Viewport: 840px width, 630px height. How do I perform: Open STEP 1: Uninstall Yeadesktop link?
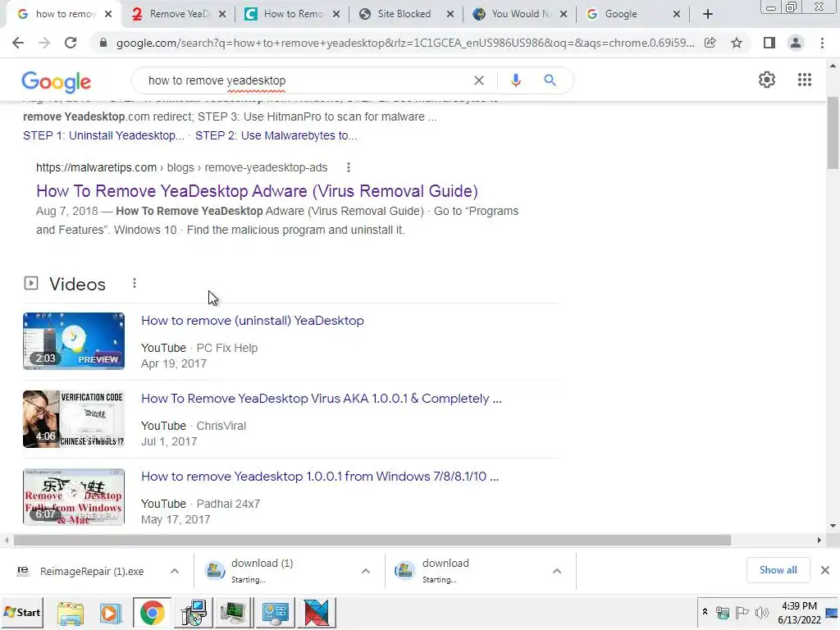[103, 135]
